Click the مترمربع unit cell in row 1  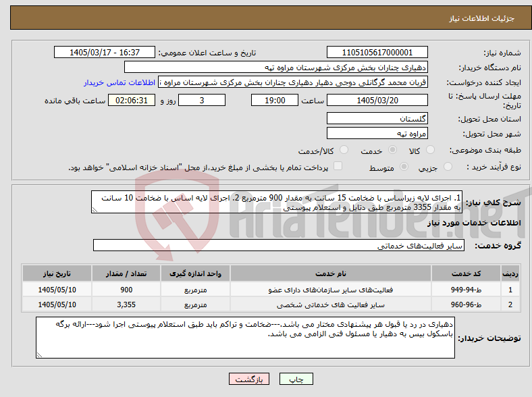point(195,290)
